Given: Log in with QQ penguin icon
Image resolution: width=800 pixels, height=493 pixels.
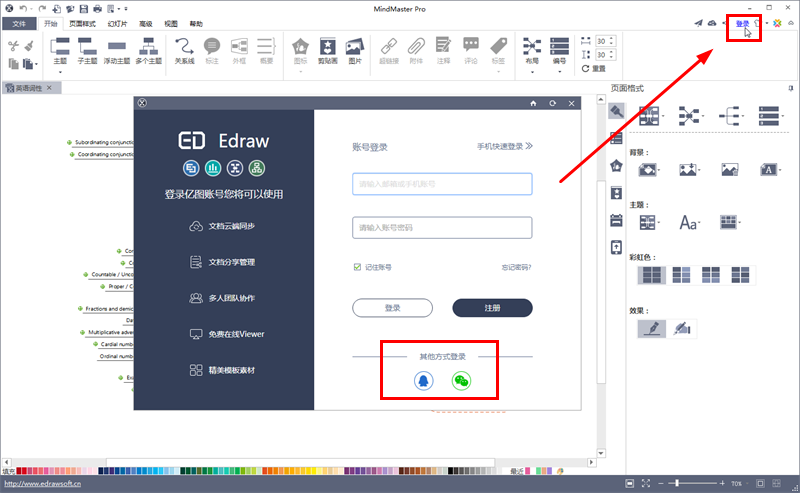Looking at the screenshot, I should pos(423,381).
